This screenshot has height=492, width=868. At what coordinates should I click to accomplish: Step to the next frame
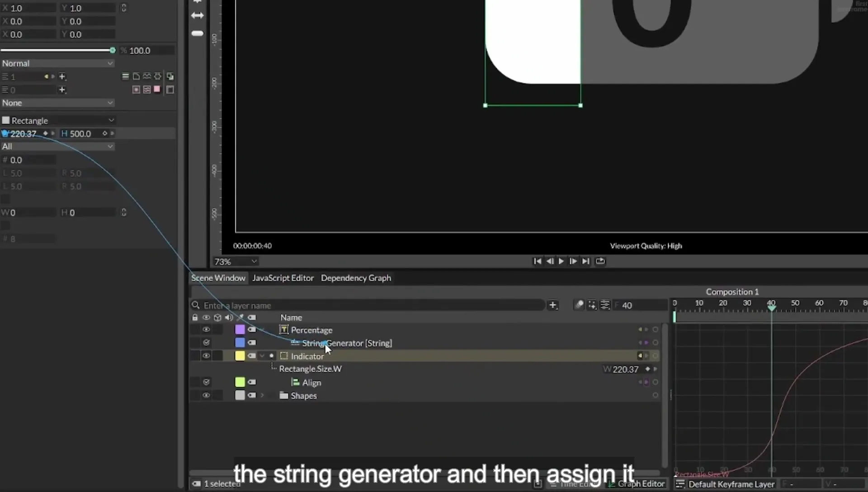click(573, 261)
